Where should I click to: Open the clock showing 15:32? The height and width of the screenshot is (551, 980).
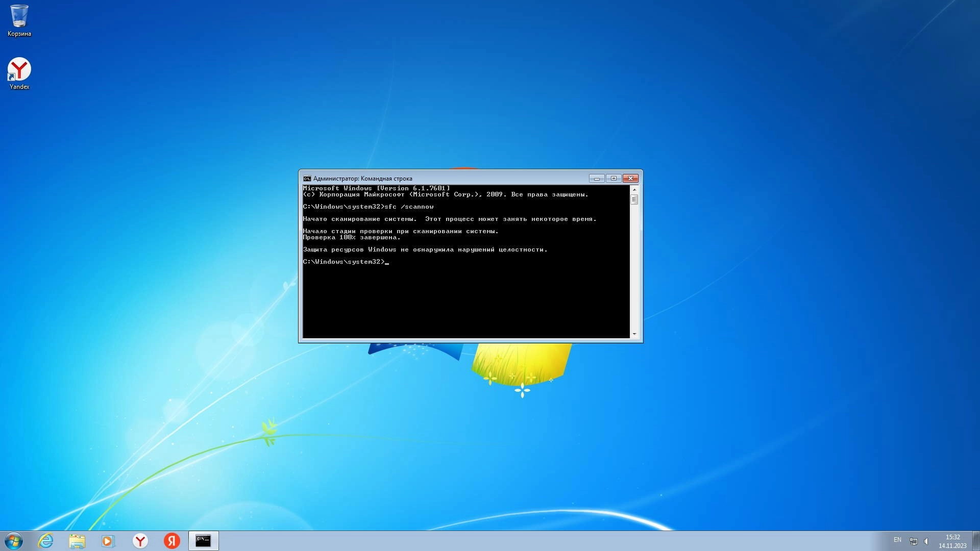pos(952,541)
